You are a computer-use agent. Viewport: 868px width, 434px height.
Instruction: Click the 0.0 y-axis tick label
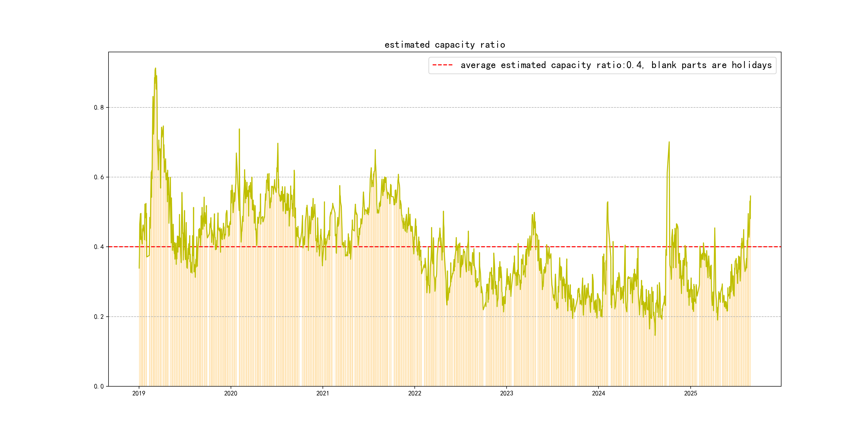point(99,386)
